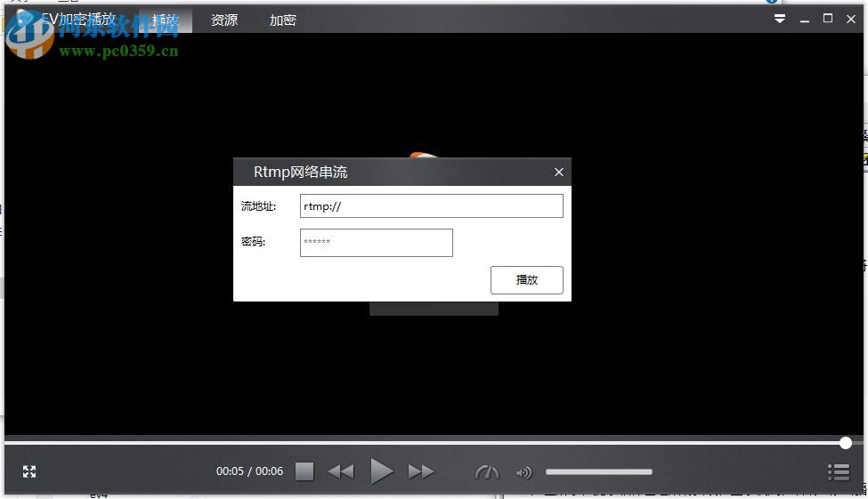Toggle fullscreen mode icon
The height and width of the screenshot is (499, 868).
(29, 471)
